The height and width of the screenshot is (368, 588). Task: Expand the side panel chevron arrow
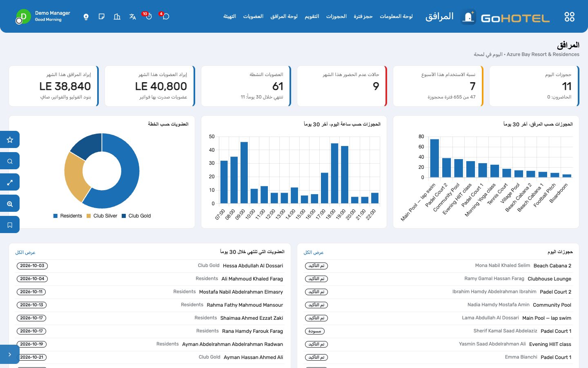(10, 354)
